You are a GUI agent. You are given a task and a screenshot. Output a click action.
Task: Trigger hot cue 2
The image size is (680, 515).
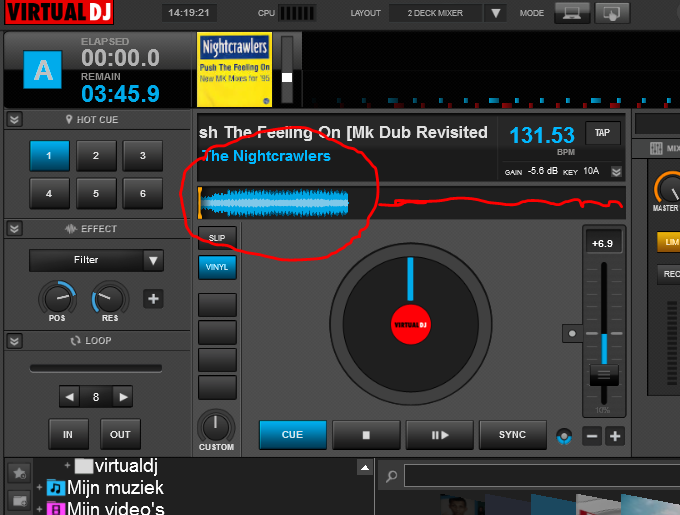coord(96,156)
